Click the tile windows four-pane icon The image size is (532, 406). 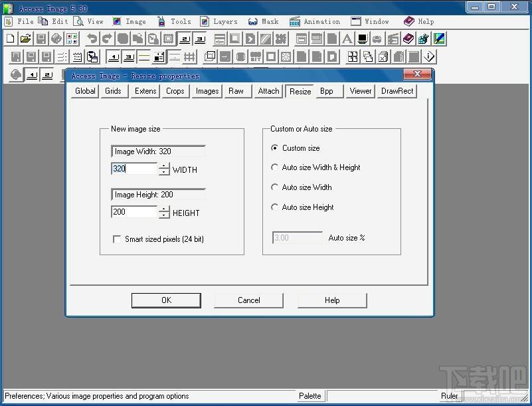[x=353, y=56]
